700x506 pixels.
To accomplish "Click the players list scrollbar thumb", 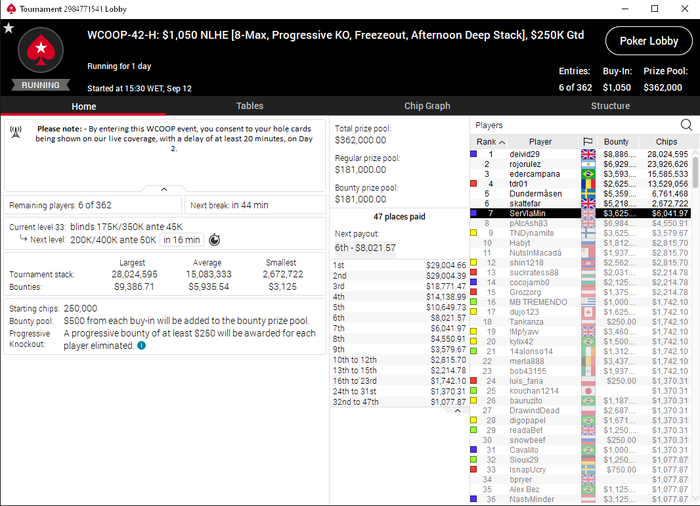I will click(695, 171).
